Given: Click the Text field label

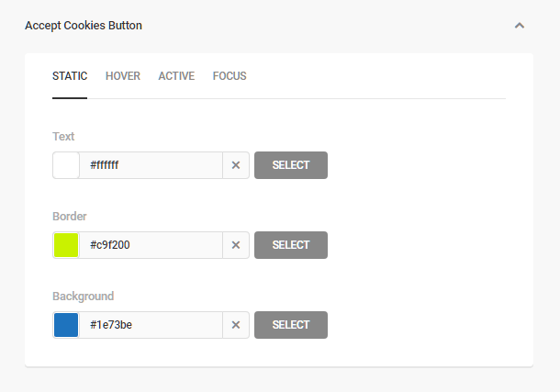Looking at the screenshot, I should point(63,137).
